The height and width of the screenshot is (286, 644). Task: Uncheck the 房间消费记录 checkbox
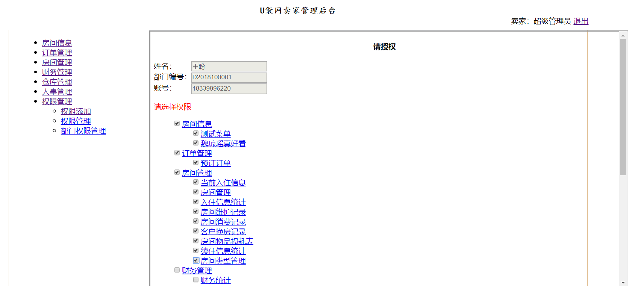(x=196, y=221)
